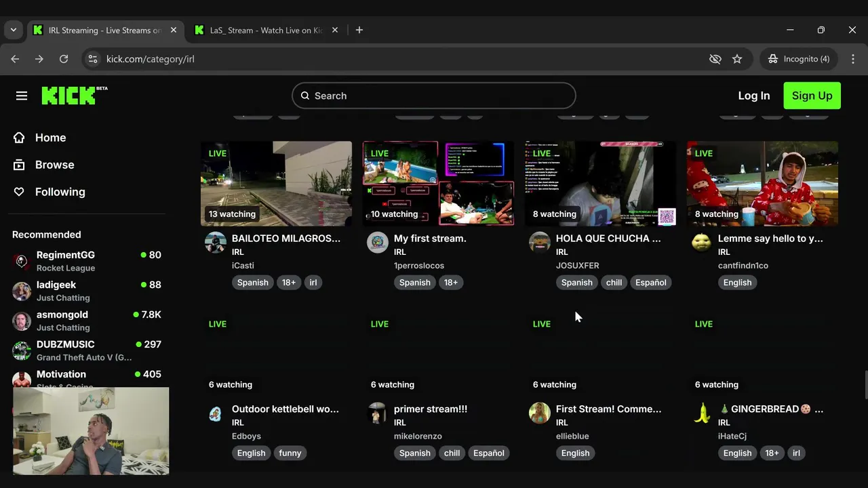Screen dimensions: 868x488
Task: Click the Following heart icon
Action: [19, 192]
